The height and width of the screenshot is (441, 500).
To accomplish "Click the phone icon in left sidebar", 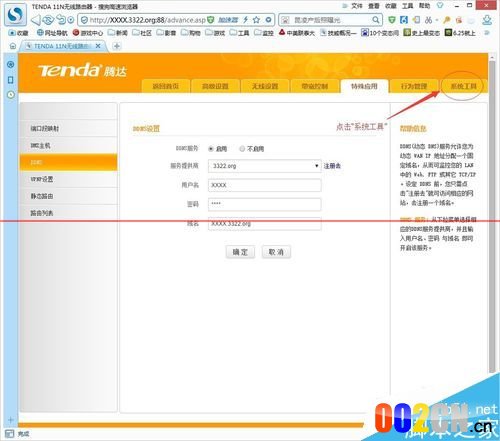I will (x=11, y=80).
